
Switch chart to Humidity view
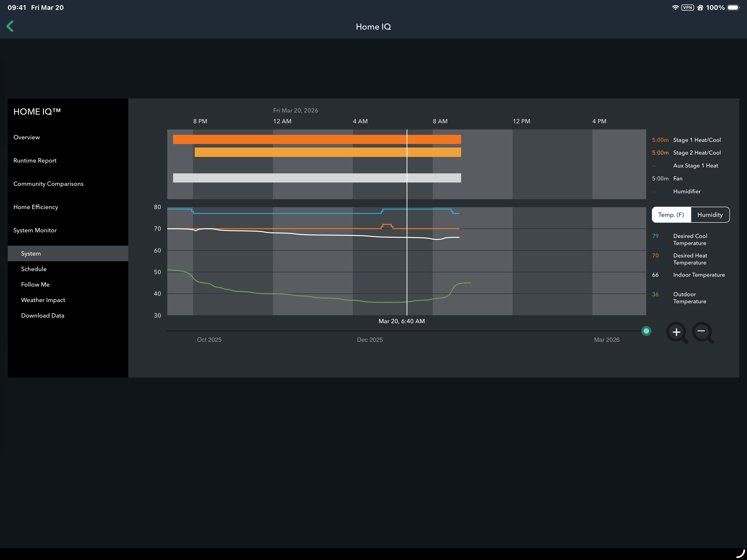(710, 215)
